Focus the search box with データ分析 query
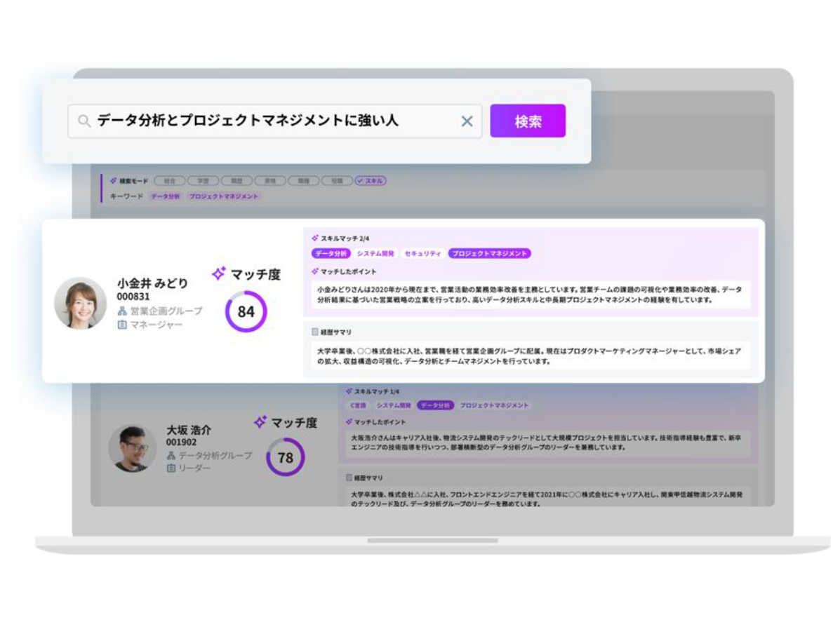 point(275,121)
